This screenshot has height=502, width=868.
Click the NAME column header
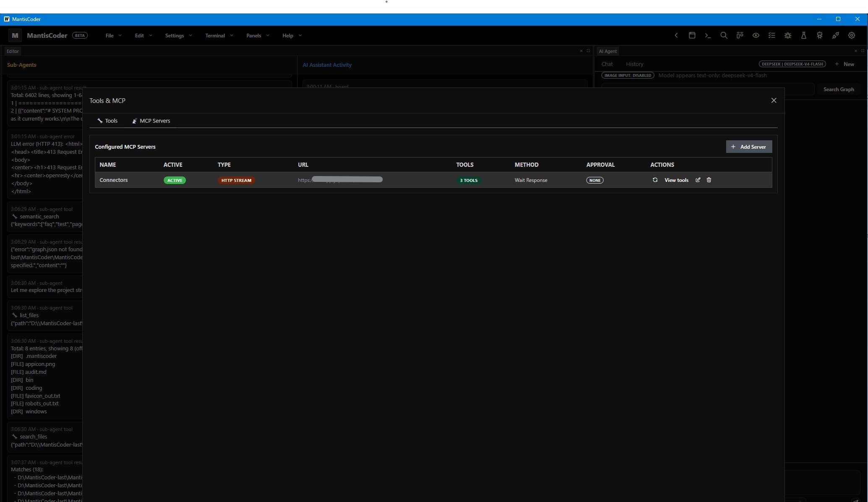[108, 165]
